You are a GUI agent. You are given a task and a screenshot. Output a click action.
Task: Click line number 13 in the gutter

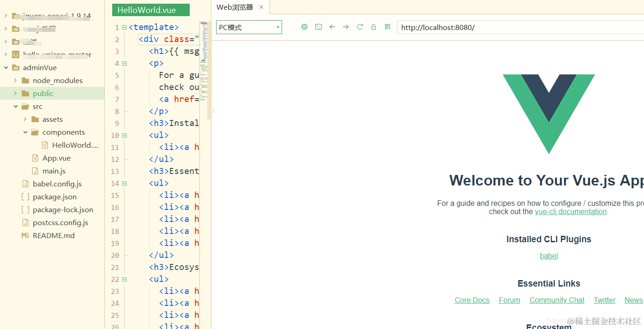115,171
